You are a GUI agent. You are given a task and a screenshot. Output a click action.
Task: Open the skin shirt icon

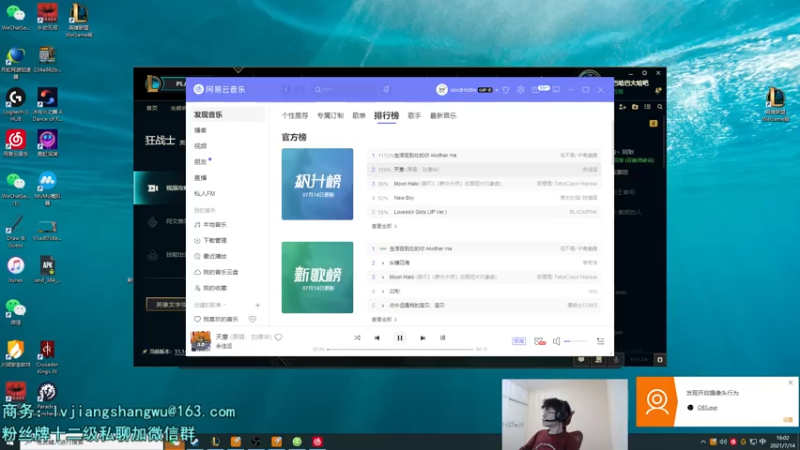(506, 89)
